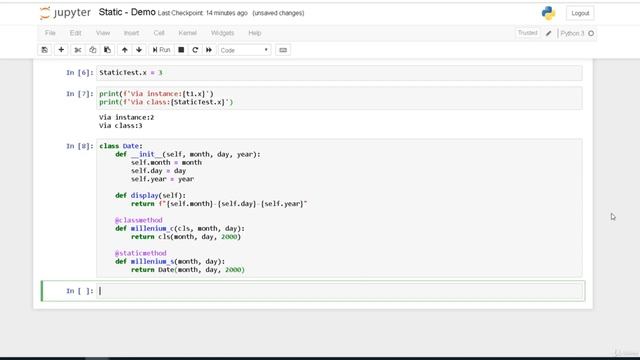640x360 pixels.
Task: Restart kernel and run all cells
Action: point(209,50)
